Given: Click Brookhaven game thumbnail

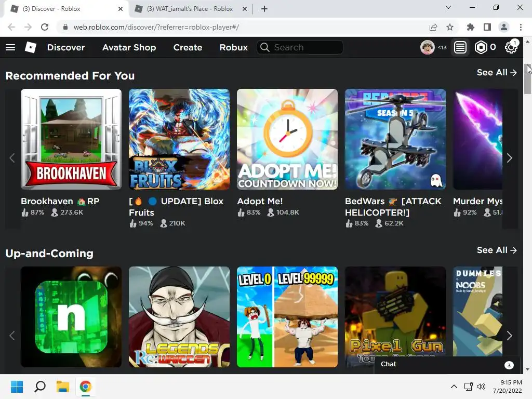Looking at the screenshot, I should click(71, 139).
